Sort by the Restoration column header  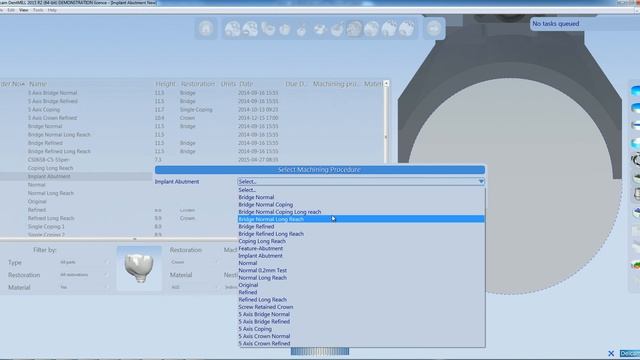(198, 84)
